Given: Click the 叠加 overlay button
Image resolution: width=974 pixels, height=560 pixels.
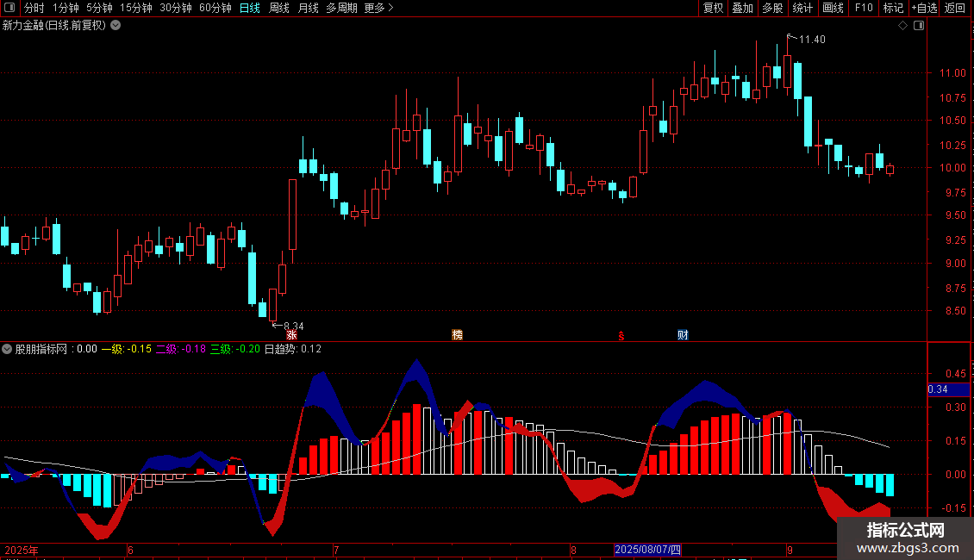Looking at the screenshot, I should (742, 8).
